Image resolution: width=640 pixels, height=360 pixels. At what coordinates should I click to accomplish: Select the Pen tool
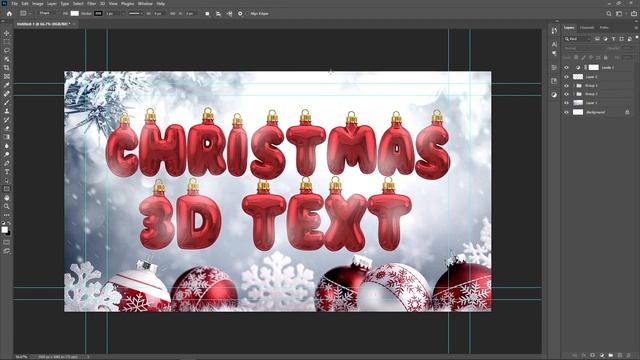click(7, 163)
